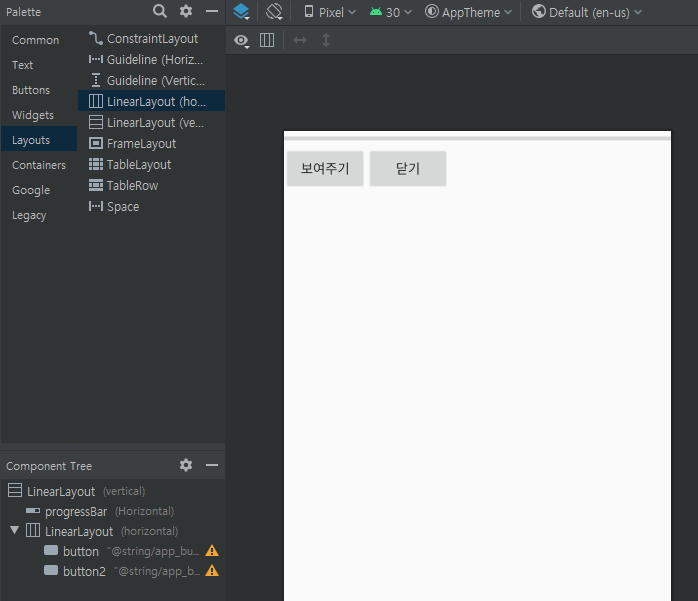Click the 닫기 button in preview
The height and width of the screenshot is (601, 698).
408,168
